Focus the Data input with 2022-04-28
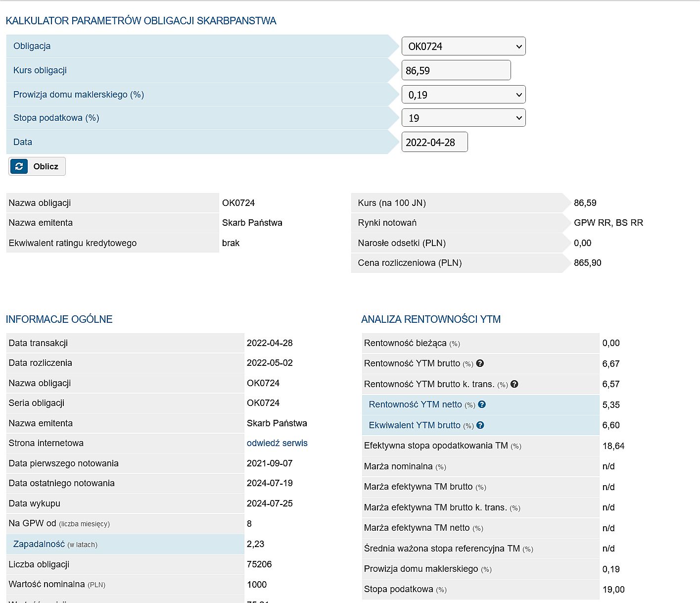 434,142
